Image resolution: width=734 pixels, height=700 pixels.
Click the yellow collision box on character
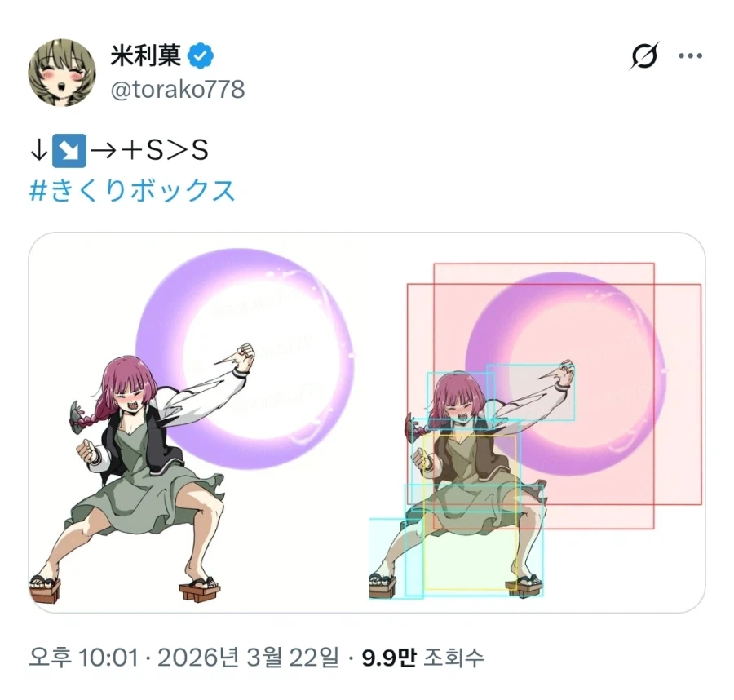point(470,512)
